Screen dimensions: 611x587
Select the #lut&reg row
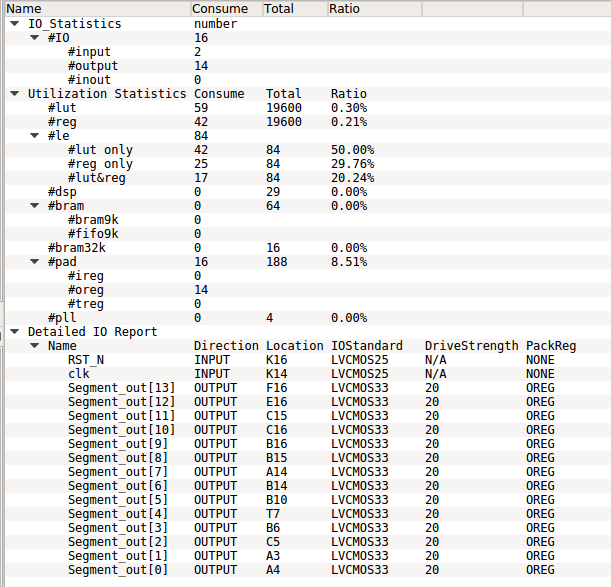(x=308, y=178)
